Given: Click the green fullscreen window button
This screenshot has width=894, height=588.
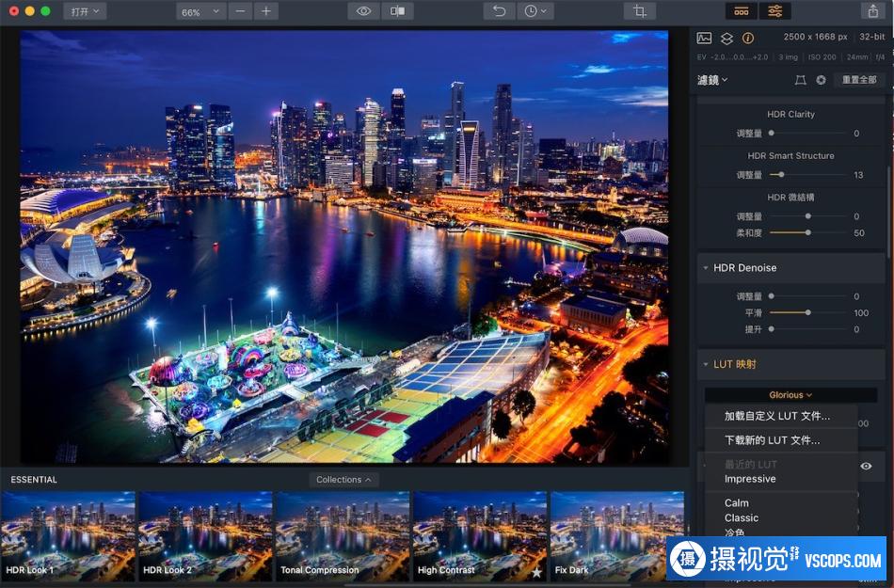Looking at the screenshot, I should pos(45,11).
